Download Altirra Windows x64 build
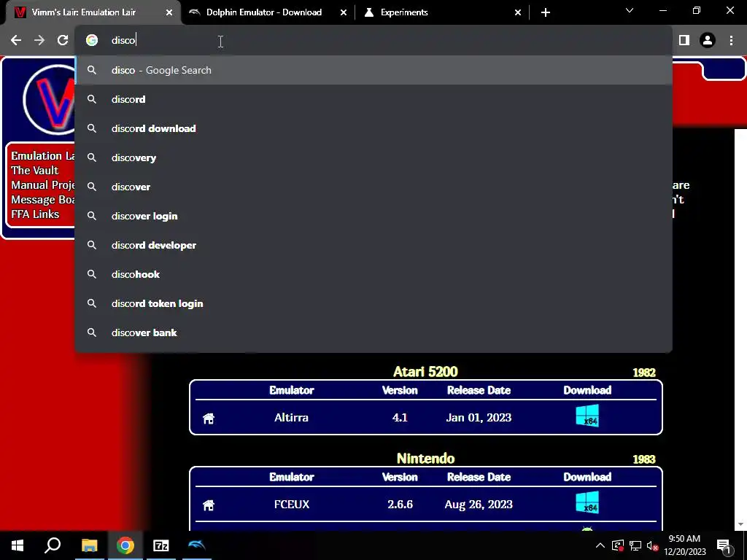The image size is (747, 560). tap(587, 416)
